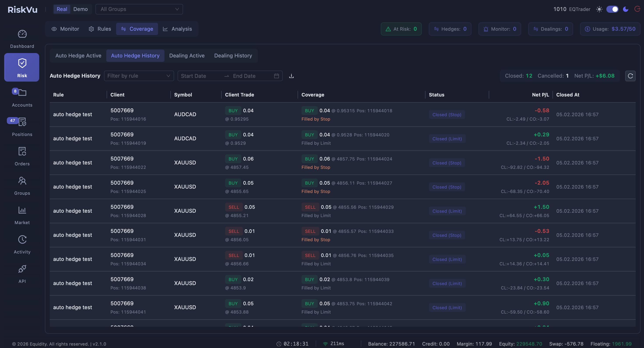Switch to the Analysis tab
Image resolution: width=644 pixels, height=348 pixels.
(178, 29)
